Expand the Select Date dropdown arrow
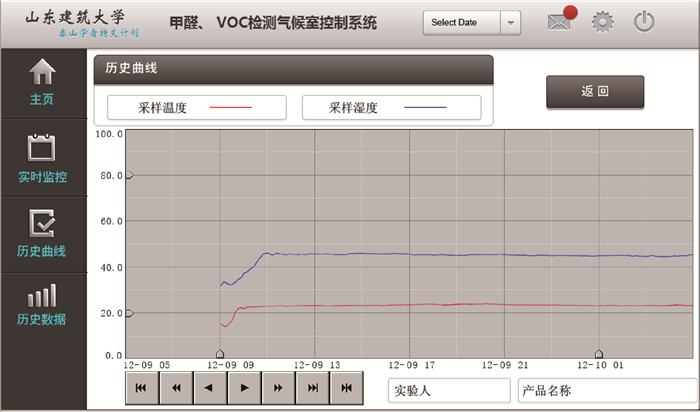Screen dimensions: 700x412 coord(511,22)
